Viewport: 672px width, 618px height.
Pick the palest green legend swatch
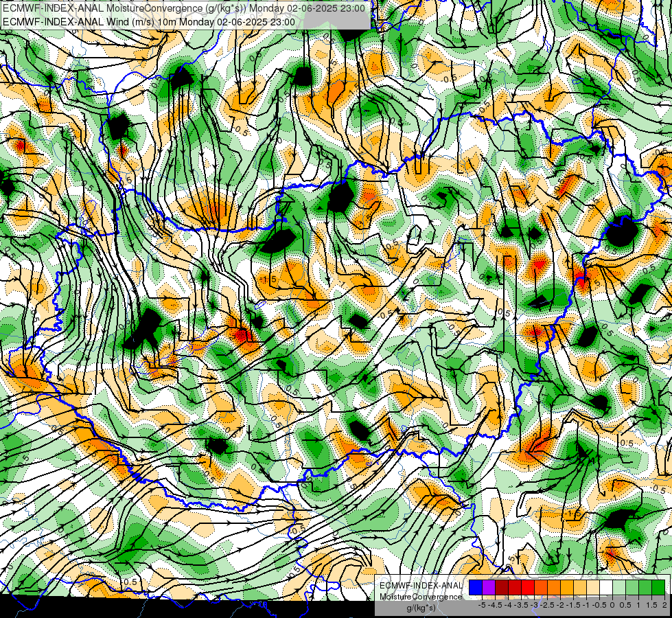[x=619, y=588]
